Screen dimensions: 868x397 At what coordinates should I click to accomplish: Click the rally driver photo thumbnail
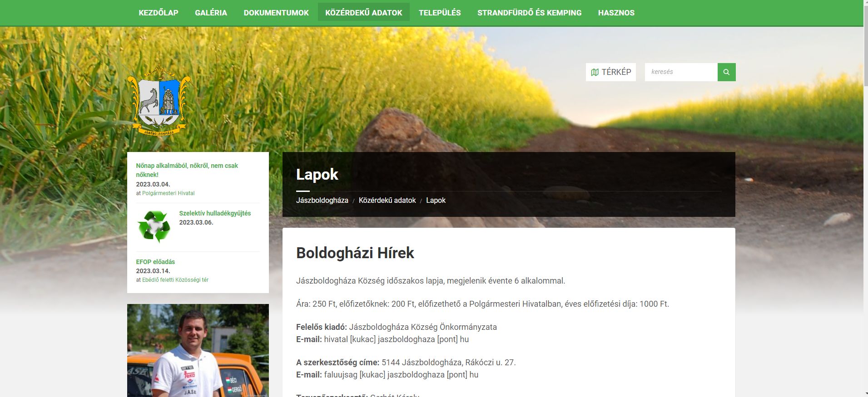[x=198, y=350]
